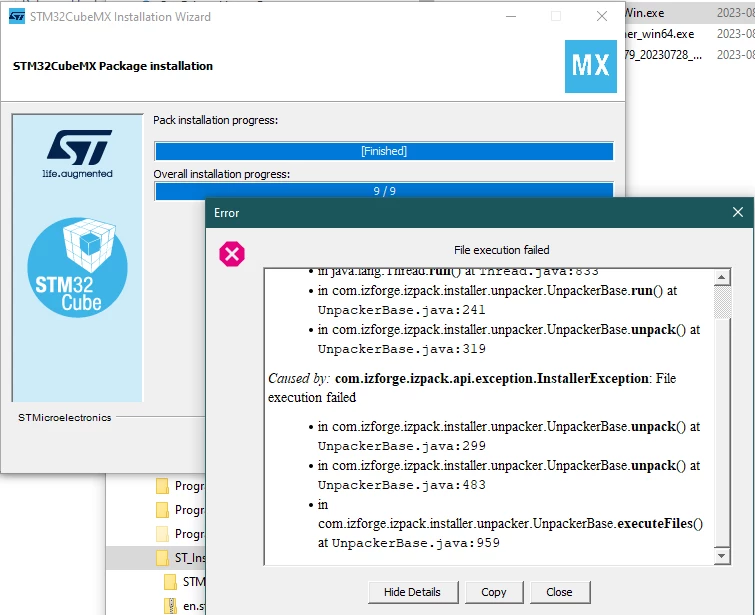Click the 'UnpackerBase.java:241' trace line
This screenshot has height=615, width=755.
point(401,310)
